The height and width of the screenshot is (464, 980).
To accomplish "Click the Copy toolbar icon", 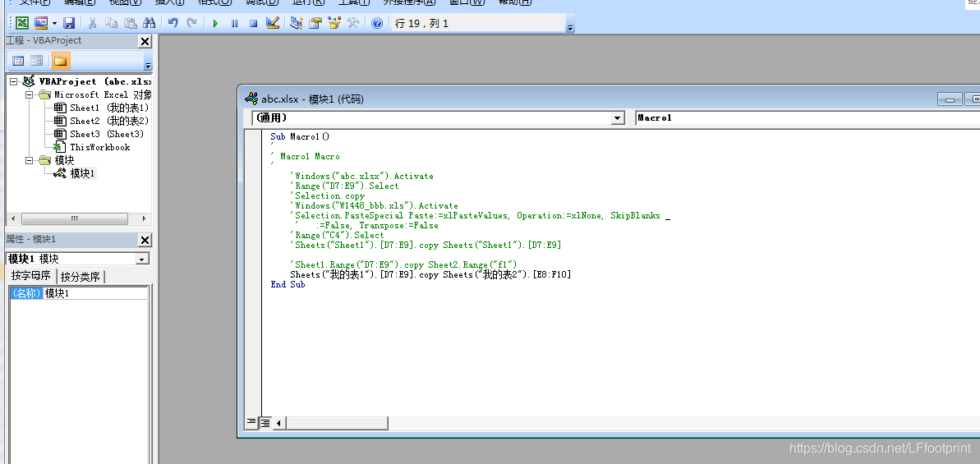I will tap(111, 23).
